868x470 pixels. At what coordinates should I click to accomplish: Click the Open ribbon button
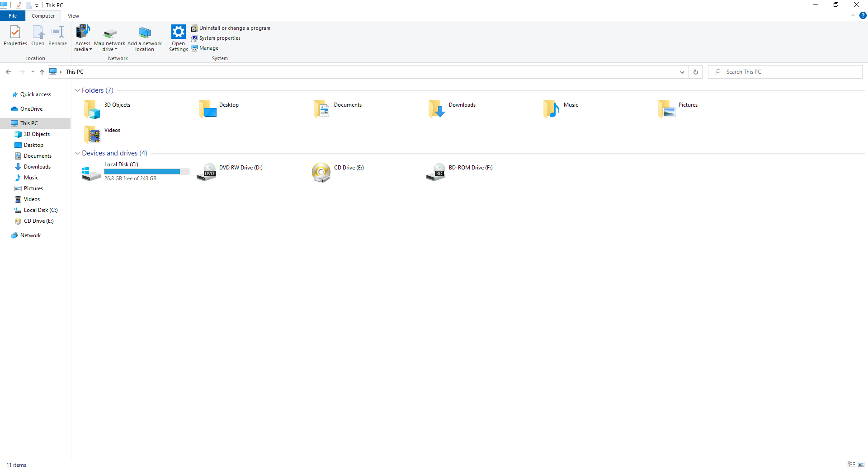pyautogui.click(x=38, y=36)
